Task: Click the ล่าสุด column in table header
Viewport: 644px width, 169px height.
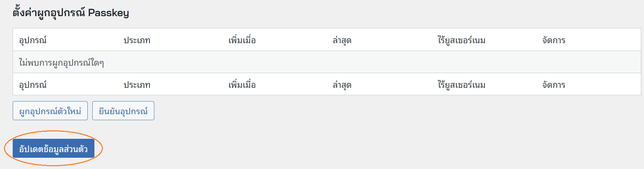Action: [x=342, y=40]
